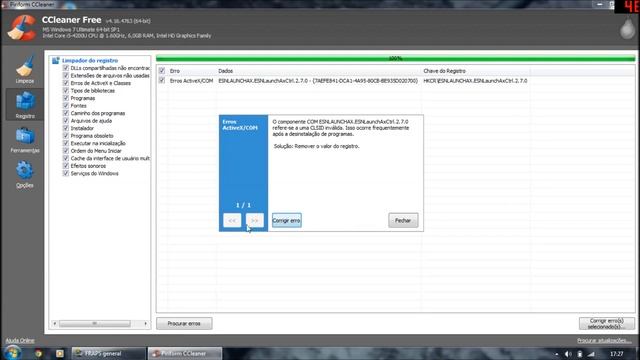Open the Opções settings gear

24,175
